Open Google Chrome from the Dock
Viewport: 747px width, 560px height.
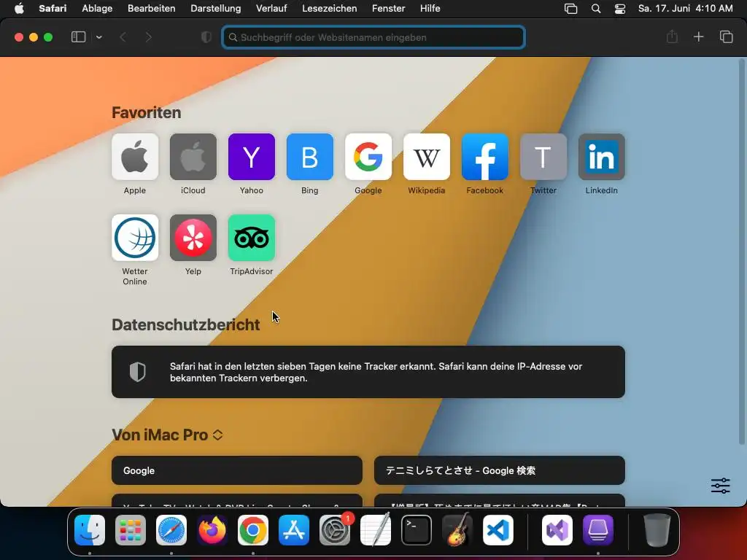[x=253, y=530]
